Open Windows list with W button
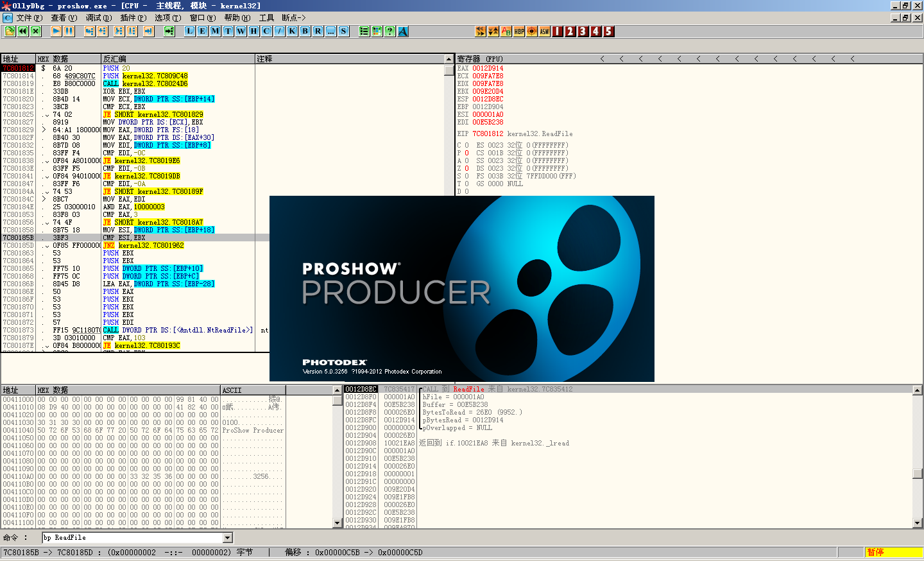The image size is (924, 561). pos(241,31)
